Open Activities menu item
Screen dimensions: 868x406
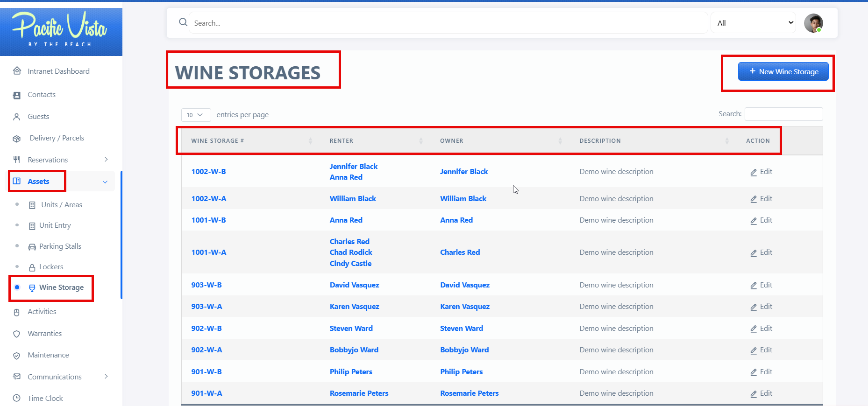tap(42, 311)
